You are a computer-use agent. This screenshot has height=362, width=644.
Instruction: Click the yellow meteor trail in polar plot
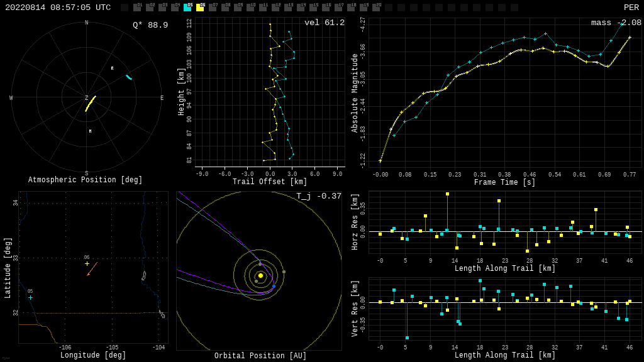(91, 103)
